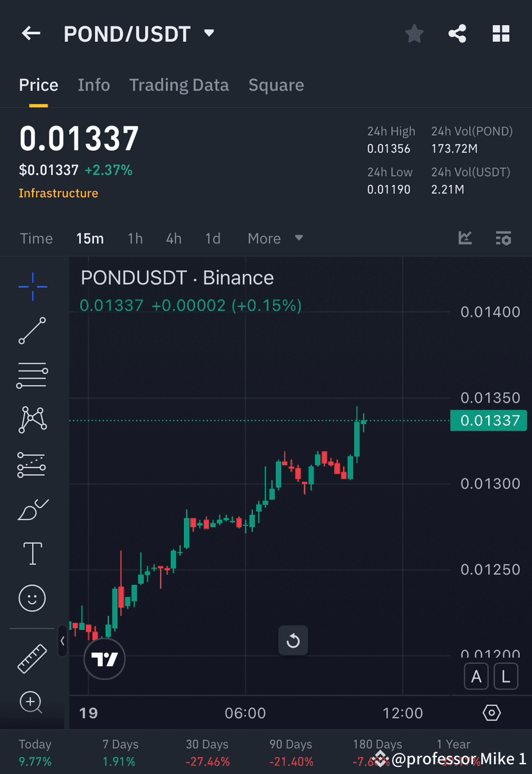Select the ruler measurement tool
The width and height of the screenshot is (532, 774).
point(31,658)
